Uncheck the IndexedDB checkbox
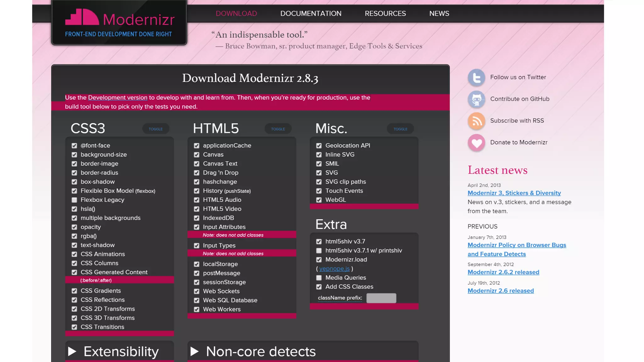This screenshot has width=644, height=362. pyautogui.click(x=197, y=218)
